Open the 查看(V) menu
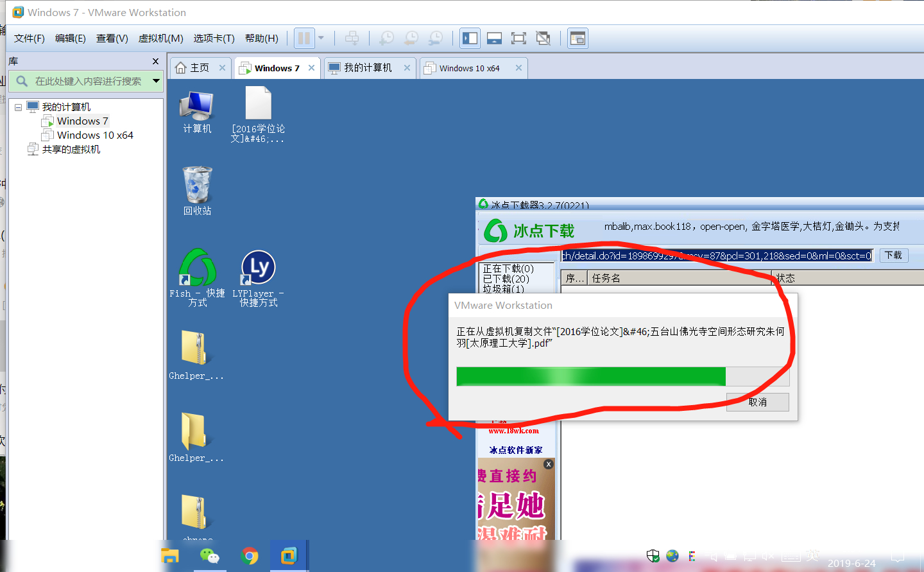This screenshot has width=924, height=572. pos(112,39)
